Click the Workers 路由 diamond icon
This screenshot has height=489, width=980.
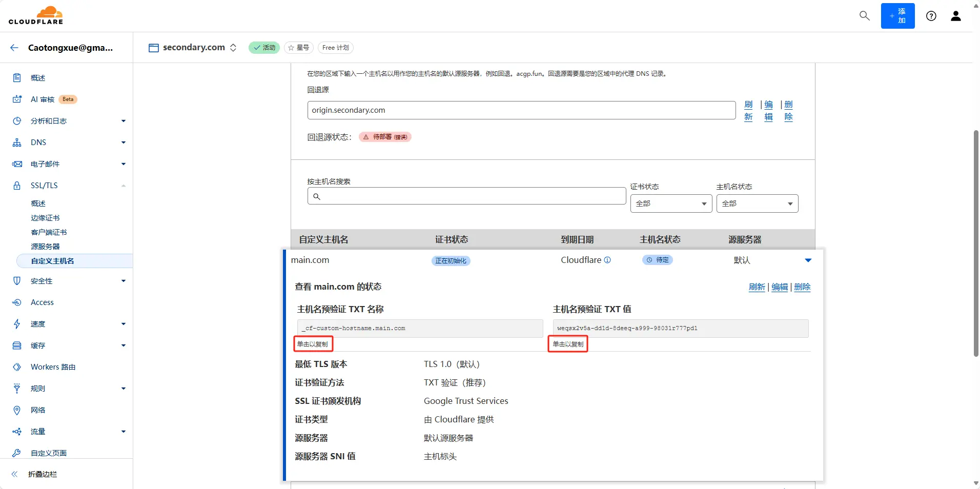17,367
